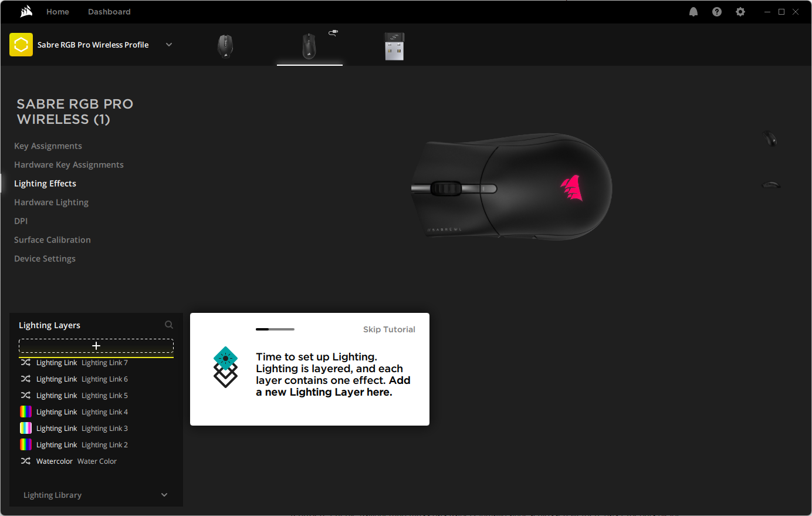The width and height of the screenshot is (812, 516).
Task: Open Surface Calibration section
Action: 52,240
